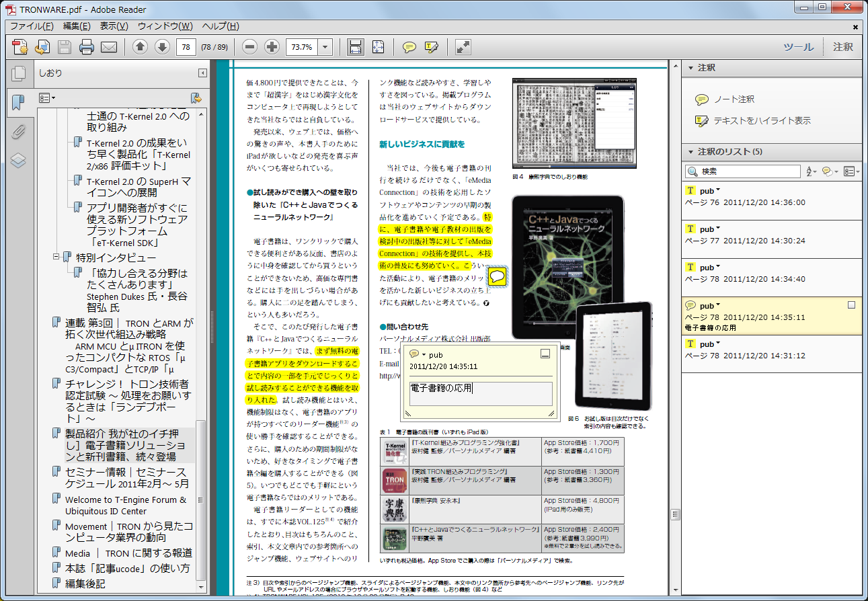Open the ウィンドウ menu
Image resolution: width=868 pixels, height=601 pixels.
165,26
